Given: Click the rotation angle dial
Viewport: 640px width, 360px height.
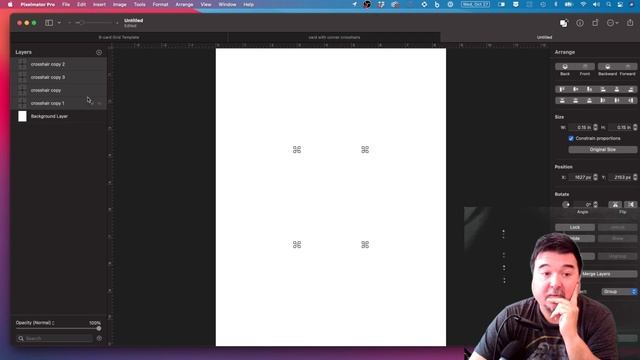Looking at the screenshot, I should tap(566, 204).
